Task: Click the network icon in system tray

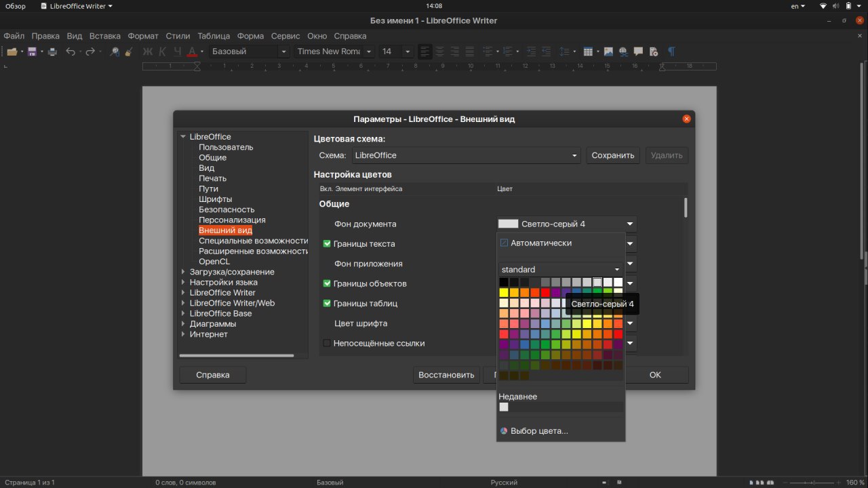Action: pyautogui.click(x=824, y=6)
